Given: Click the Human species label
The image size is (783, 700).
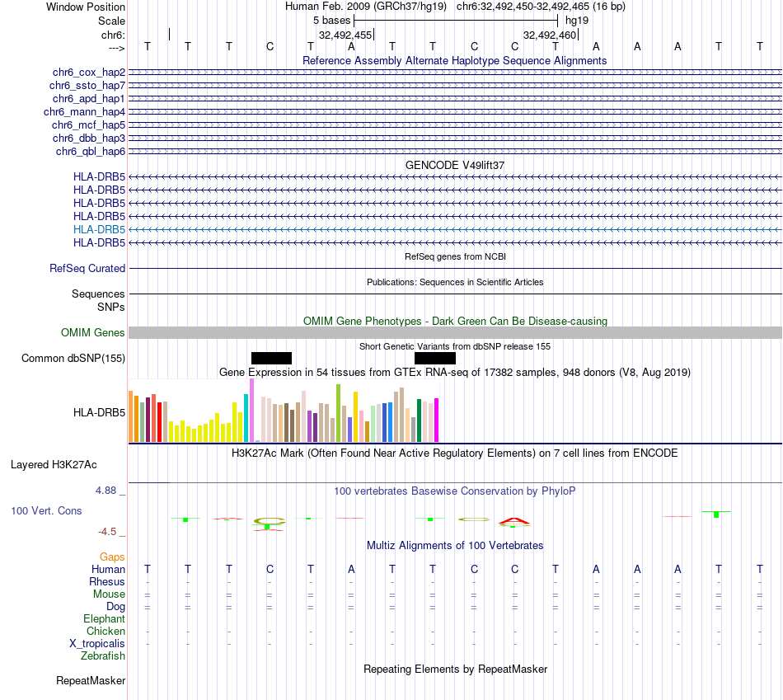Looking at the screenshot, I should (108, 569).
